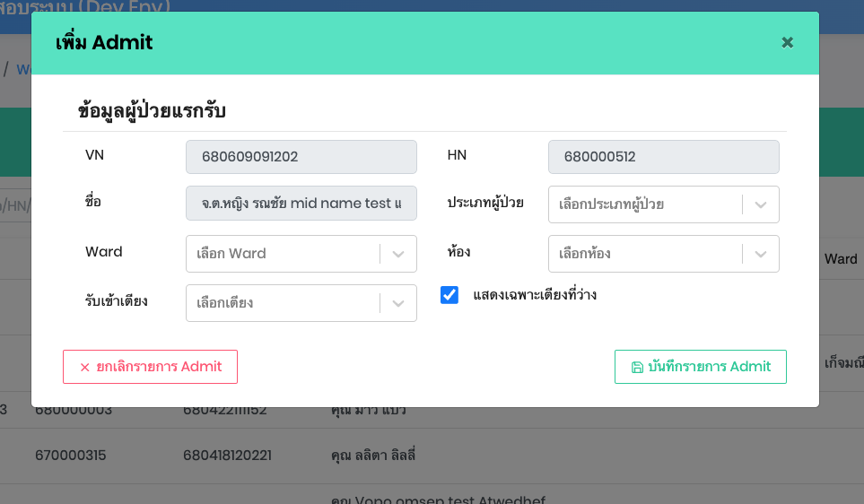The image size is (864, 504).
Task: Click the save icon in บันทึกรายการ Admit
Action: tap(637, 367)
